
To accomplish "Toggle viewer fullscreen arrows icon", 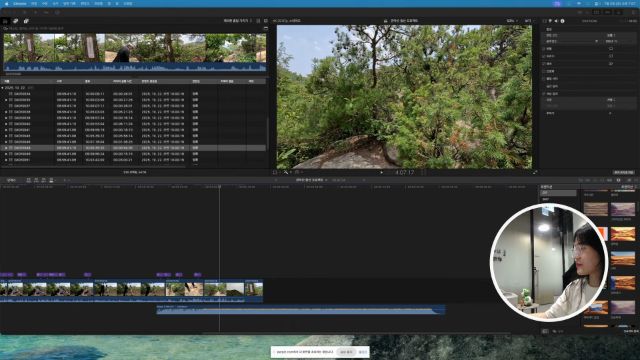I will [x=535, y=172].
